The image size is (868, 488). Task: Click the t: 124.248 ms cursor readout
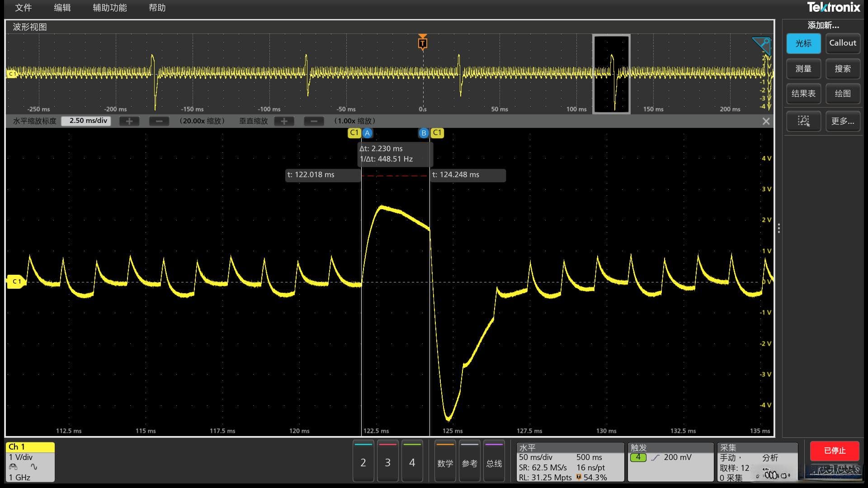coord(468,175)
